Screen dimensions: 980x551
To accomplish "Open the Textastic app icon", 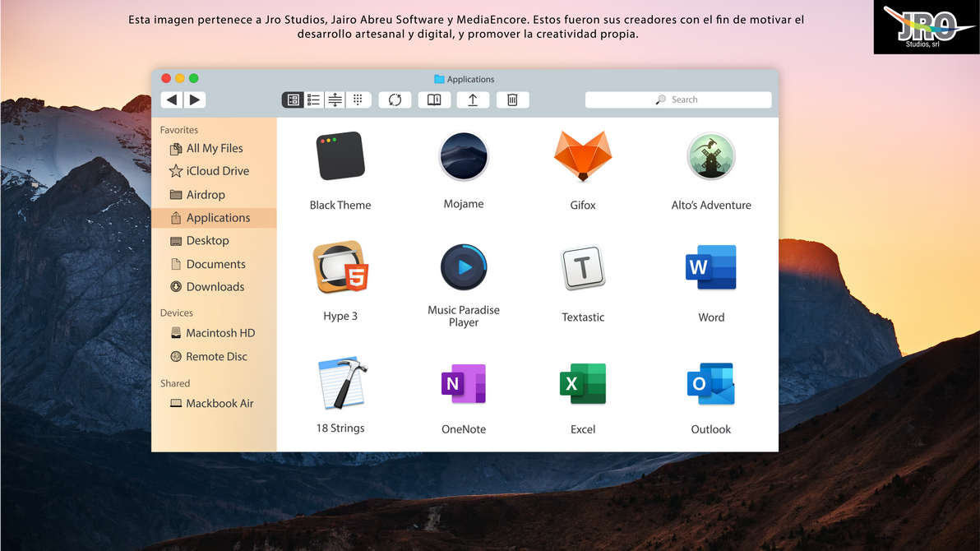I will click(583, 267).
